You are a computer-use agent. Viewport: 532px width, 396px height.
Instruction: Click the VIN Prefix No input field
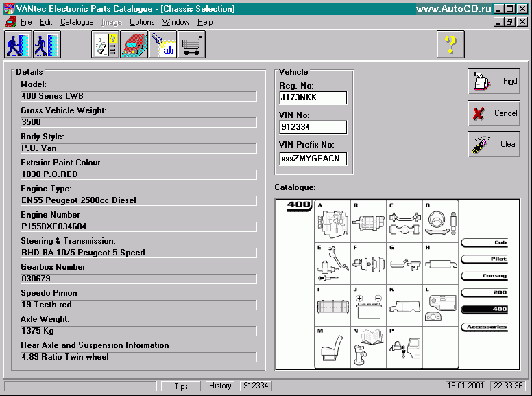click(313, 159)
